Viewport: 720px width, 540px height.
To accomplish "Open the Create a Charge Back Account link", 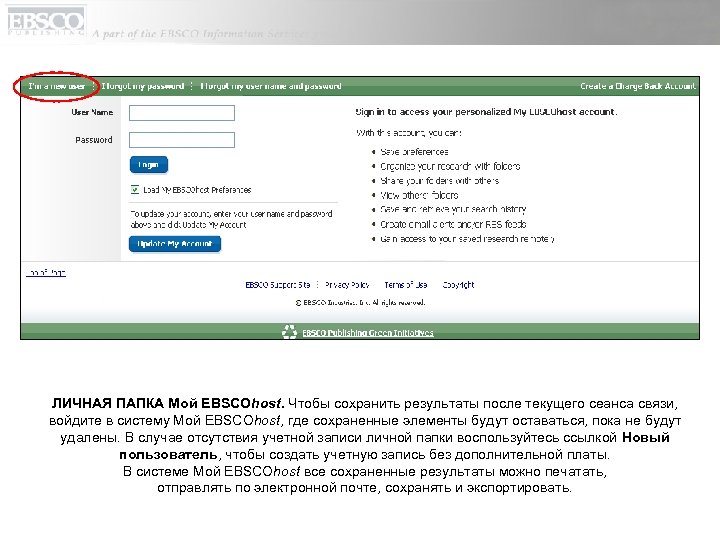I will pyautogui.click(x=638, y=86).
